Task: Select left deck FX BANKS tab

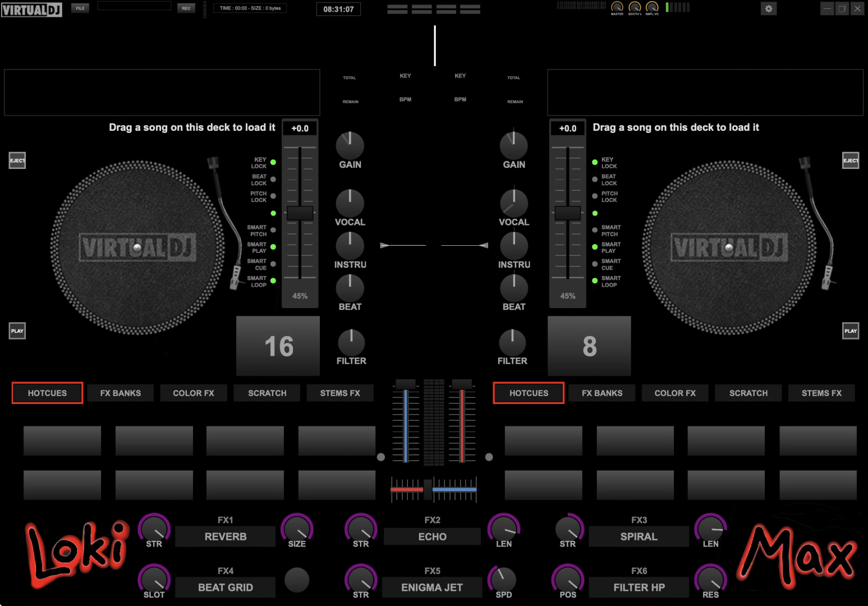Action: click(121, 393)
